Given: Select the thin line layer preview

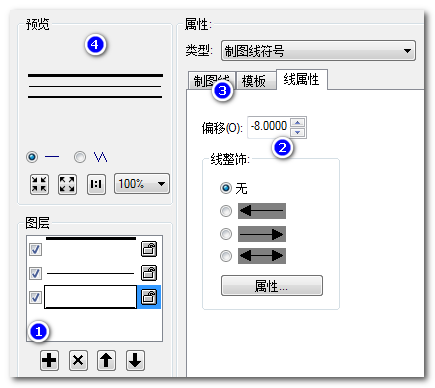Looking at the screenshot, I should [91, 273].
